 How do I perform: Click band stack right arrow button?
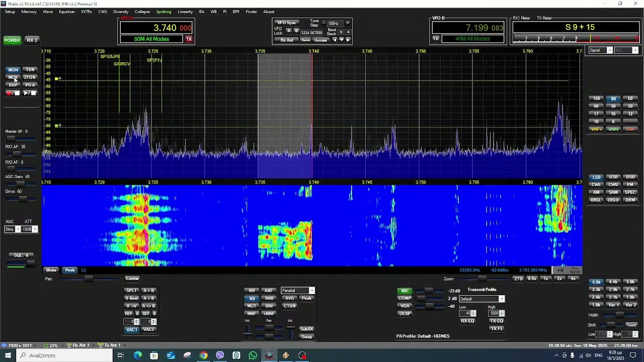[348, 40]
